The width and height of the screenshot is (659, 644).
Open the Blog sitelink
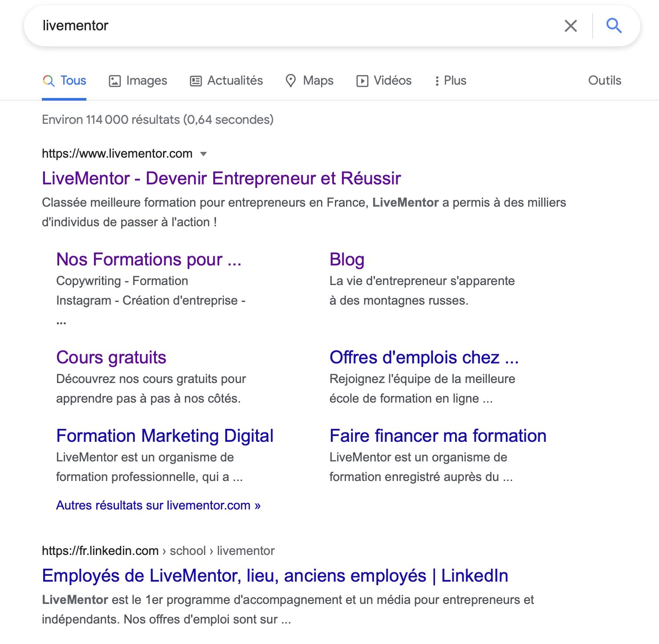tap(347, 260)
